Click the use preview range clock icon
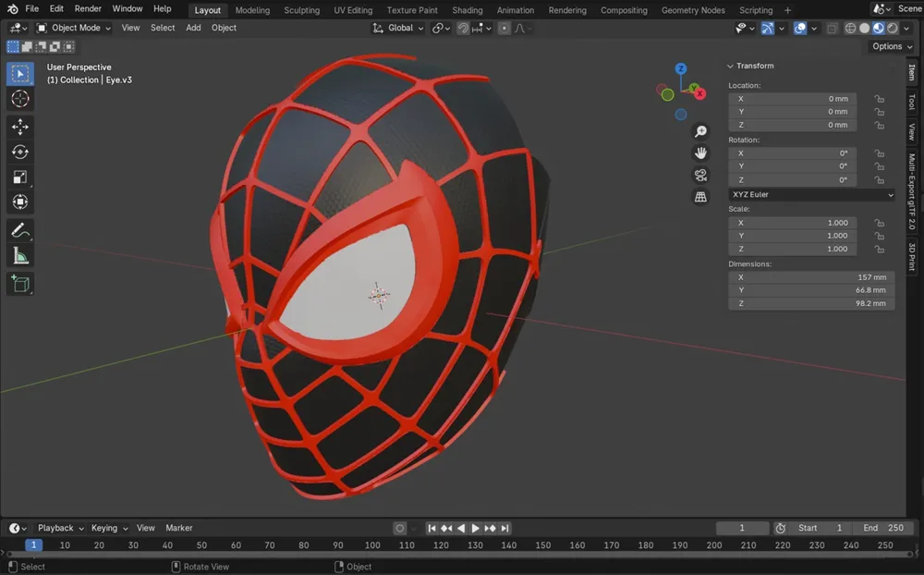The height and width of the screenshot is (575, 924). pyautogui.click(x=780, y=529)
